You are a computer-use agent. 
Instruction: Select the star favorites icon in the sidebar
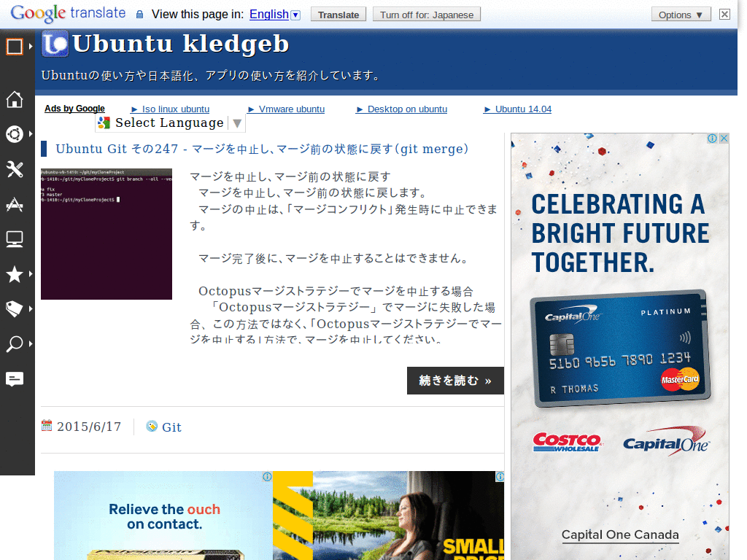pos(15,274)
